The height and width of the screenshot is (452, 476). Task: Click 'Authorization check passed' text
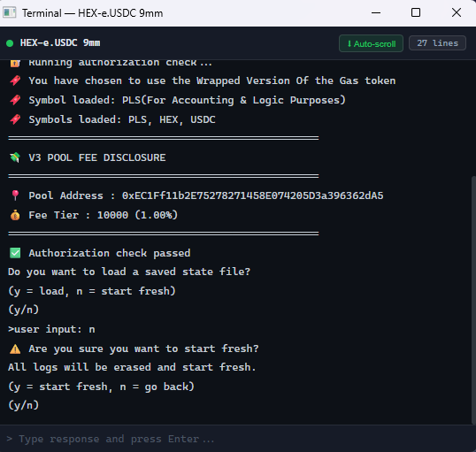110,253
